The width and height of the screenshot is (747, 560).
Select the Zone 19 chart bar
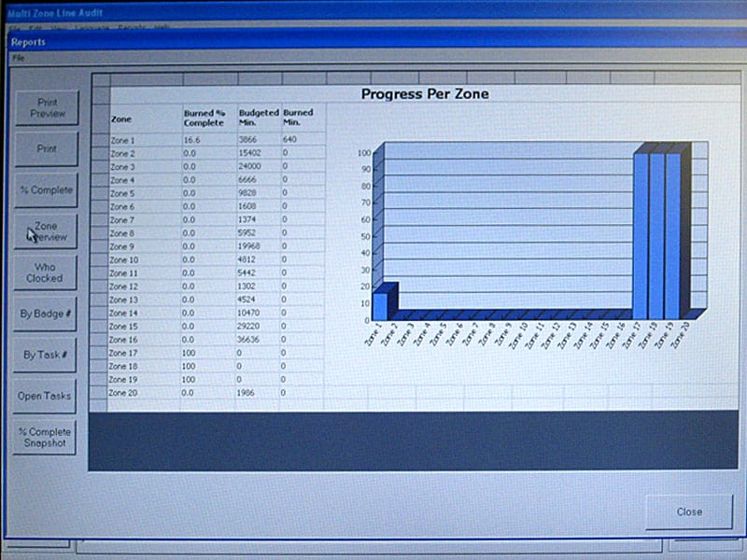[x=673, y=233]
